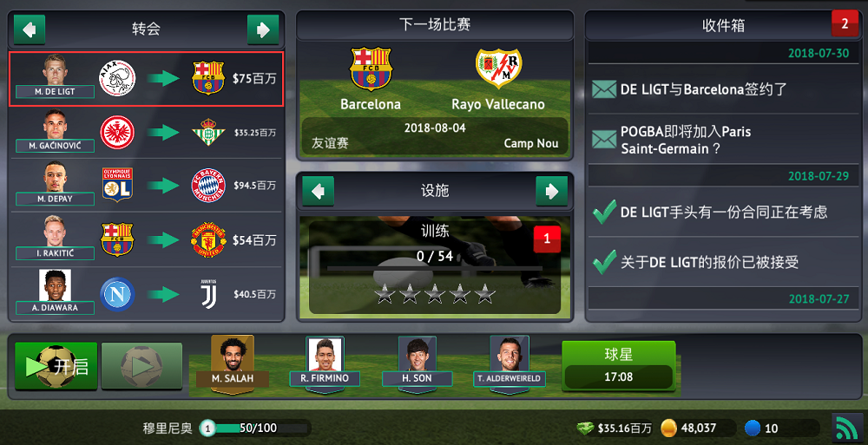The height and width of the screenshot is (445, 868).
Task: Click the left arrow in the transfers header
Action: [30, 29]
